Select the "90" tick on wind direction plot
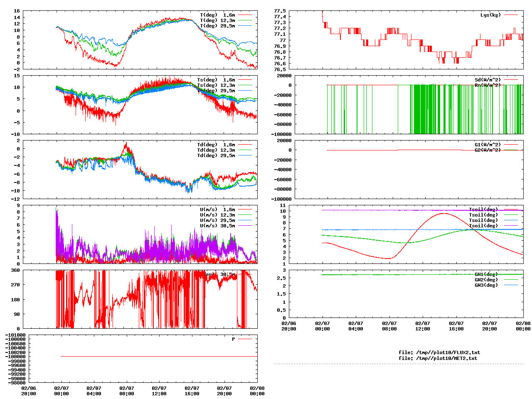532x399 pixels. (x=17, y=314)
